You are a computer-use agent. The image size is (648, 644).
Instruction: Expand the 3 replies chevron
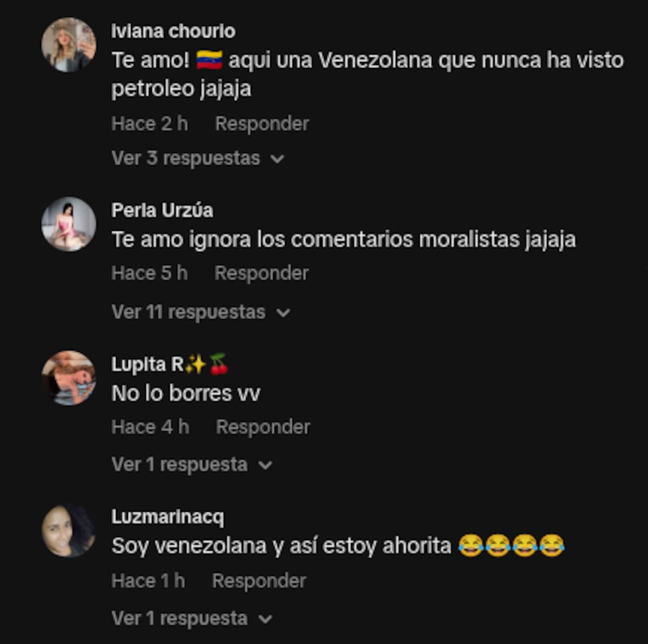click(277, 159)
